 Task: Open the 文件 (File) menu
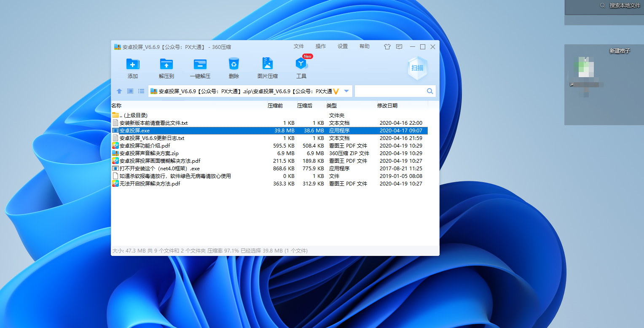click(299, 46)
